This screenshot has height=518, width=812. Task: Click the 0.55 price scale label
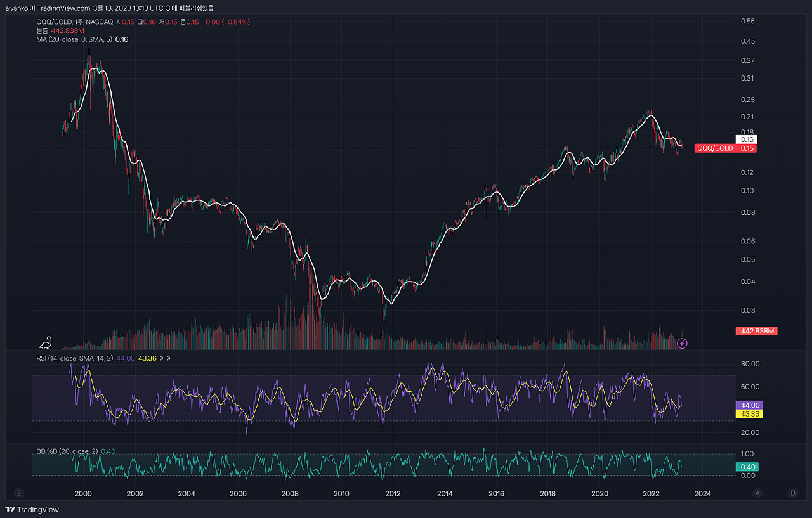tap(747, 21)
